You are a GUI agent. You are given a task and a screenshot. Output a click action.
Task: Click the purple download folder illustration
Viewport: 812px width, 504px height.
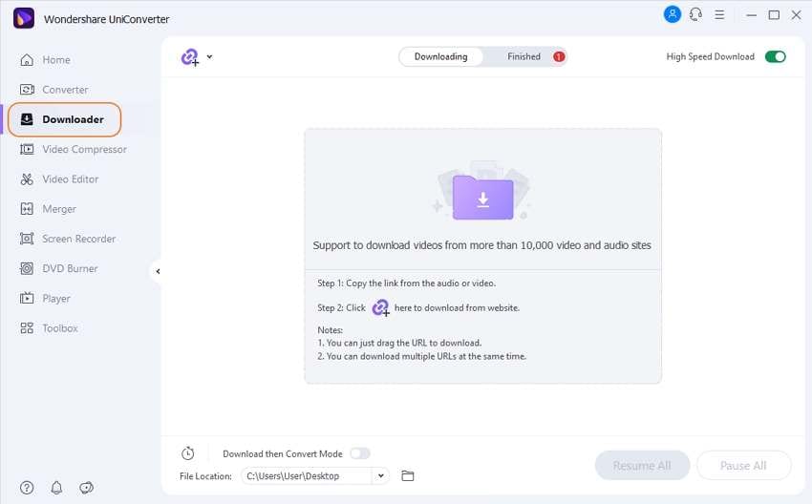482,198
